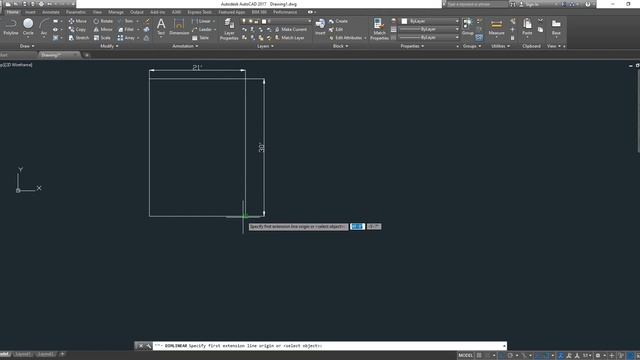Switch to the Home ribbon tab
The width and height of the screenshot is (640, 360).
pos(13,12)
